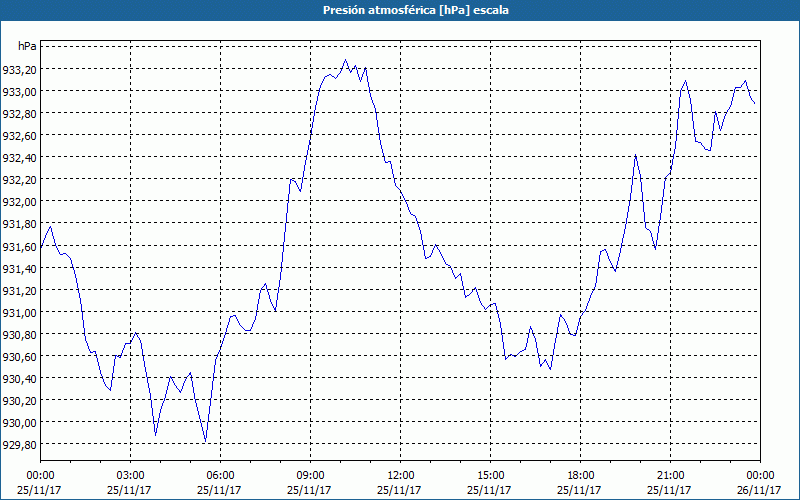Click the pressure curve's highest peak after 10:00

345,60
